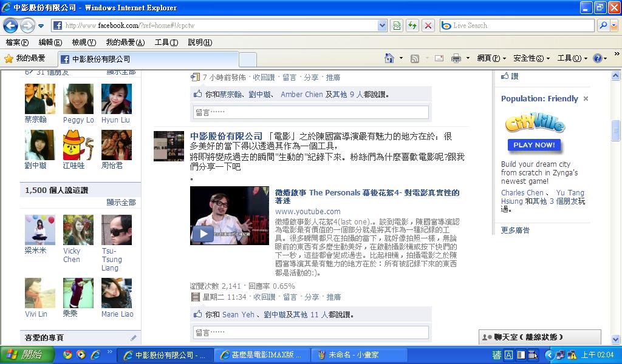The height and width of the screenshot is (364, 622).
Task: Switch to the 未命名 - 小畫家 taskbar window
Action: (x=358, y=355)
